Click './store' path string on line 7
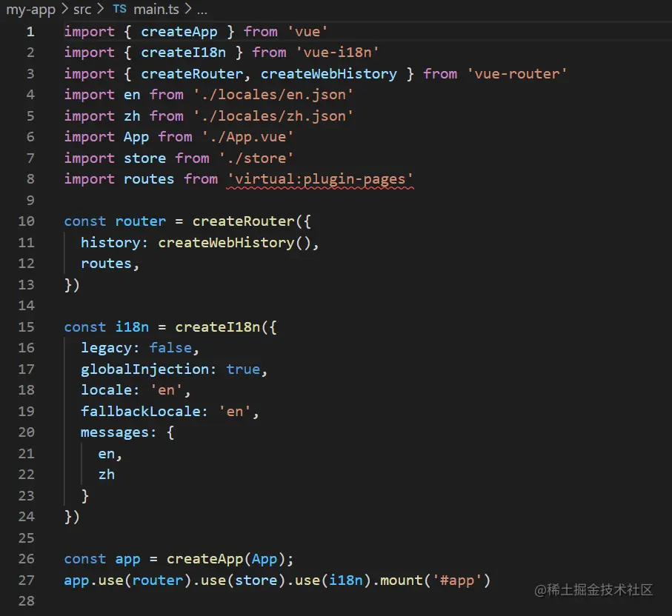672x616 pixels. tap(256, 158)
